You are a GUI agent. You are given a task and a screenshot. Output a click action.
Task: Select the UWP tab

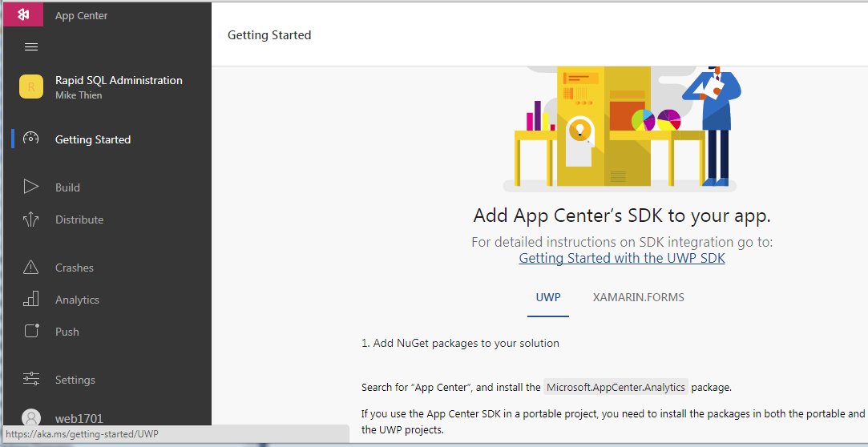pyautogui.click(x=548, y=298)
